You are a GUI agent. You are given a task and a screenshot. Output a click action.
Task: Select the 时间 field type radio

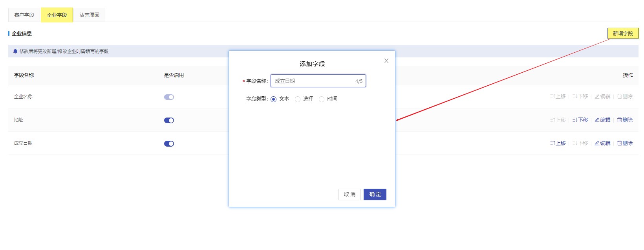tap(322, 99)
